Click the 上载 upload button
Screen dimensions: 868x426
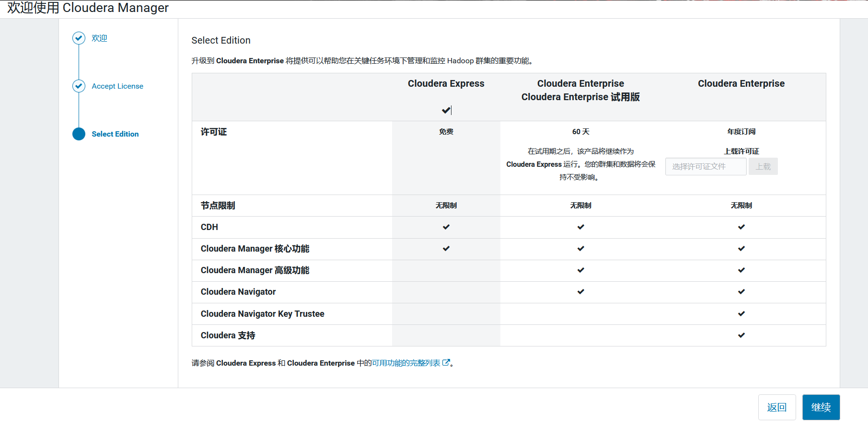point(763,166)
